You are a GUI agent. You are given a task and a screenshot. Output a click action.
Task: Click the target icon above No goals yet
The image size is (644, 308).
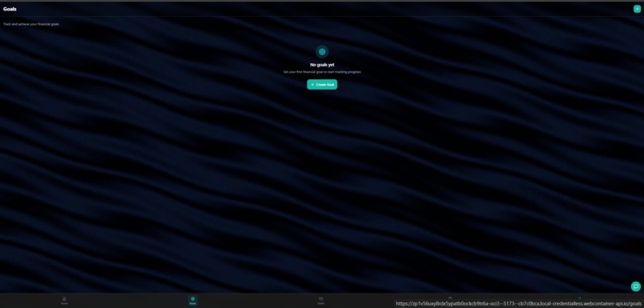pyautogui.click(x=322, y=52)
